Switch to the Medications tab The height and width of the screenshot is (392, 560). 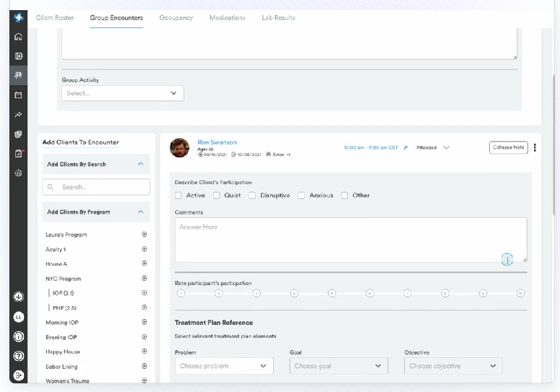click(x=227, y=18)
